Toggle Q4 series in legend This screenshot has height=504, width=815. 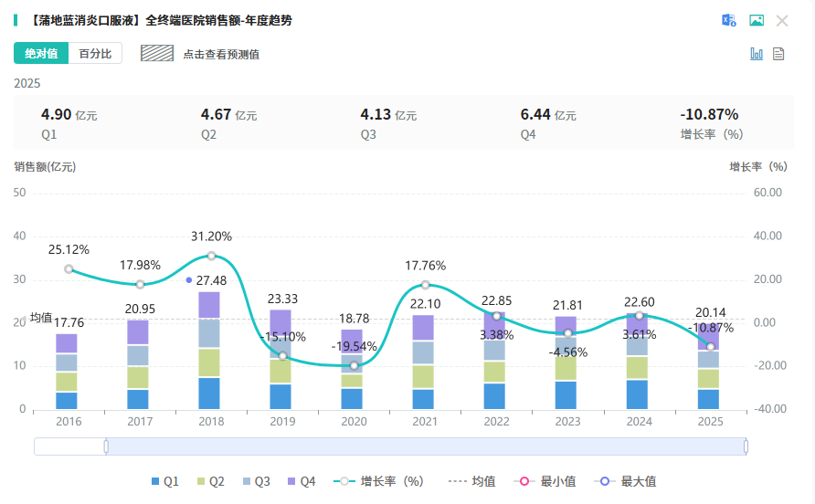[302, 482]
